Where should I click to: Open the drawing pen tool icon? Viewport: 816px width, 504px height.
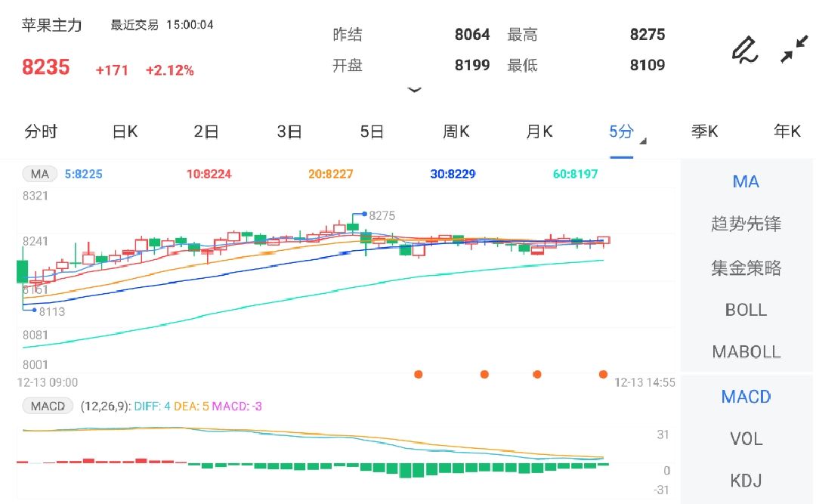(x=745, y=49)
